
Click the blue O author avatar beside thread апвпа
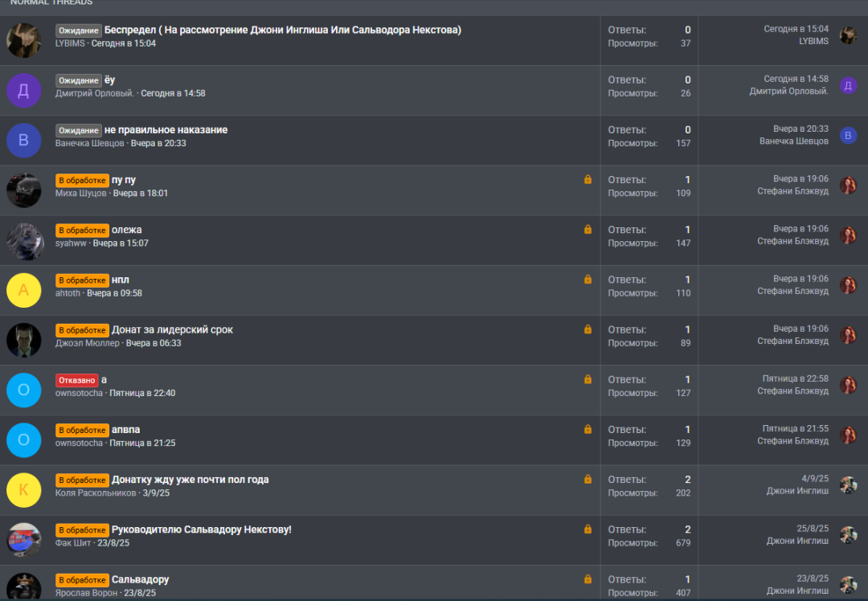point(24,440)
